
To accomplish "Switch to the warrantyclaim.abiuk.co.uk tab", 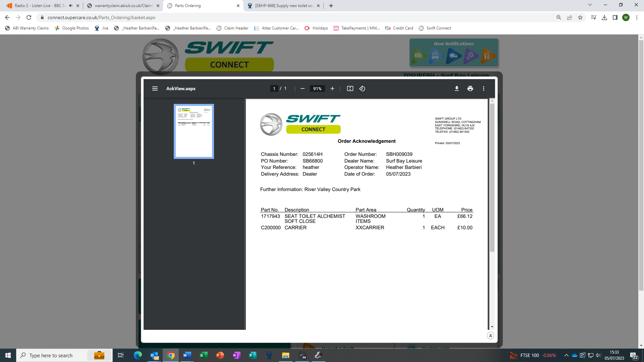I will (123, 6).
